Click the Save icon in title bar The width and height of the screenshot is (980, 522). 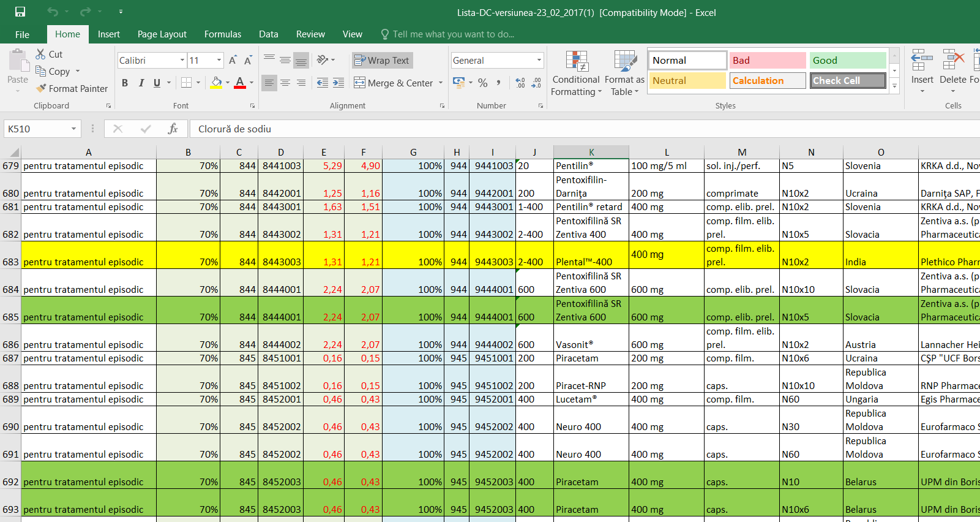click(x=20, y=12)
